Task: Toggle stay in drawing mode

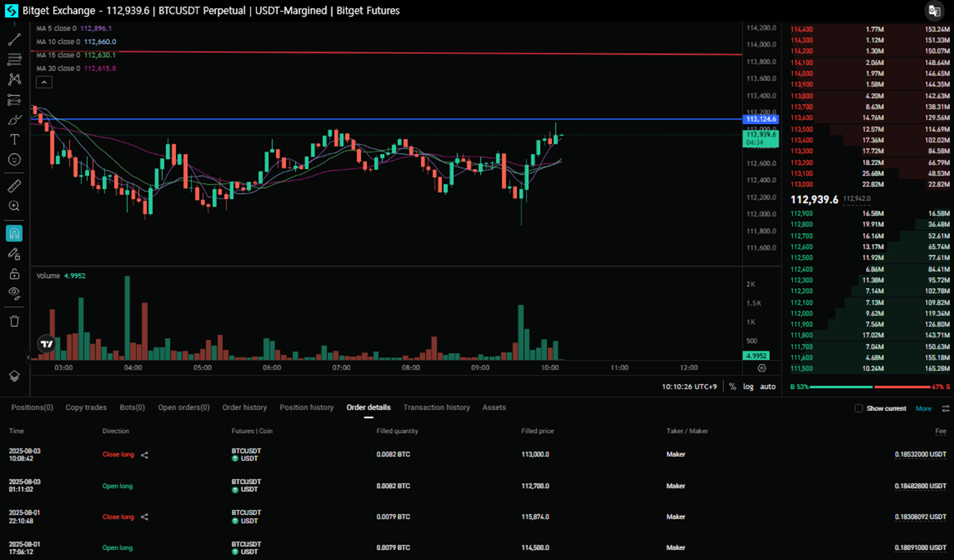Action: [x=14, y=254]
